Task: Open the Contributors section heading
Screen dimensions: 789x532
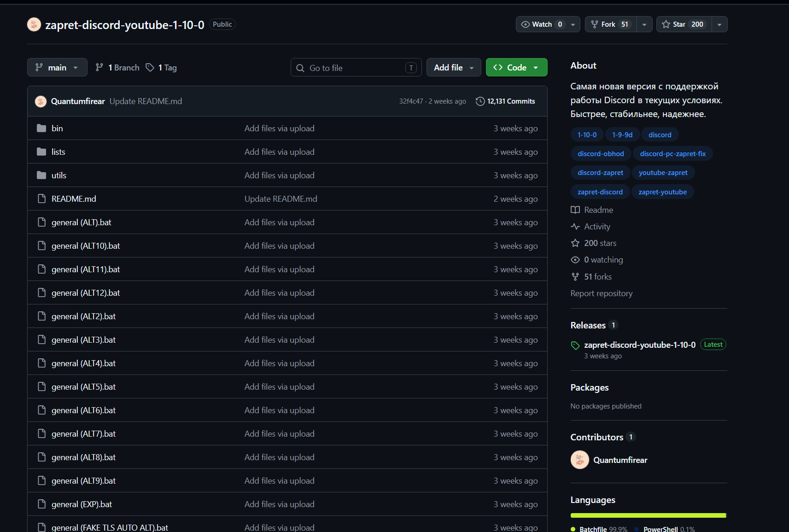Action: (x=596, y=437)
